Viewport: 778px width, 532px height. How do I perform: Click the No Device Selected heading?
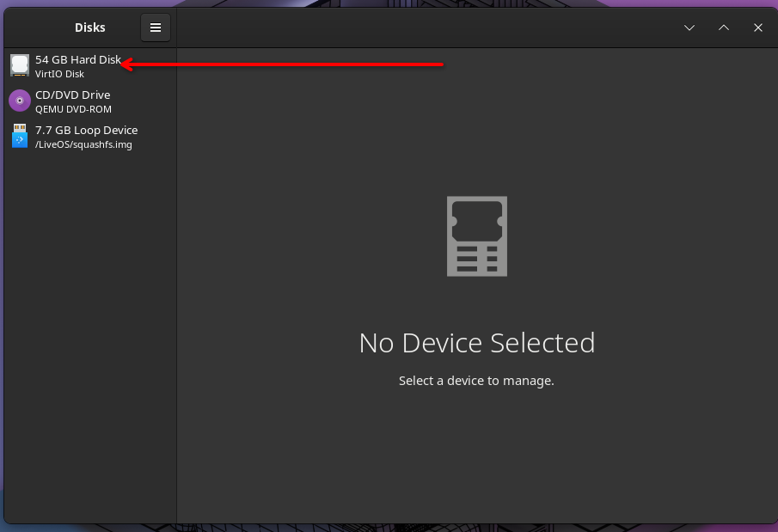pos(476,343)
